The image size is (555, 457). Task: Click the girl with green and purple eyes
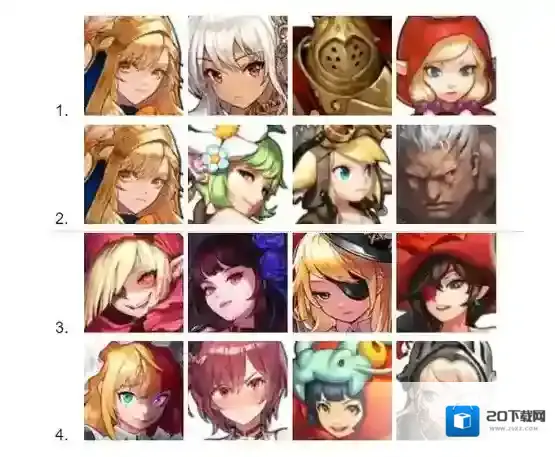pos(134,390)
